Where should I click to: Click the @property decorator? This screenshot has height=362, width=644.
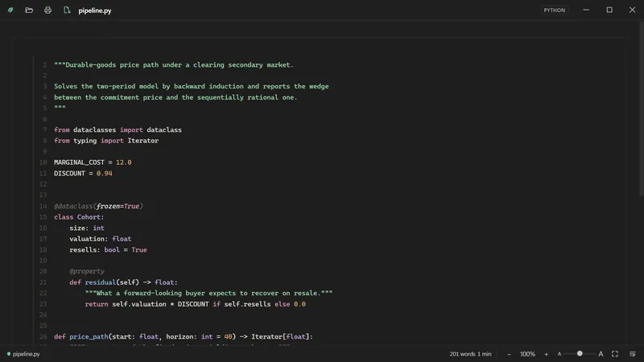click(x=87, y=271)
